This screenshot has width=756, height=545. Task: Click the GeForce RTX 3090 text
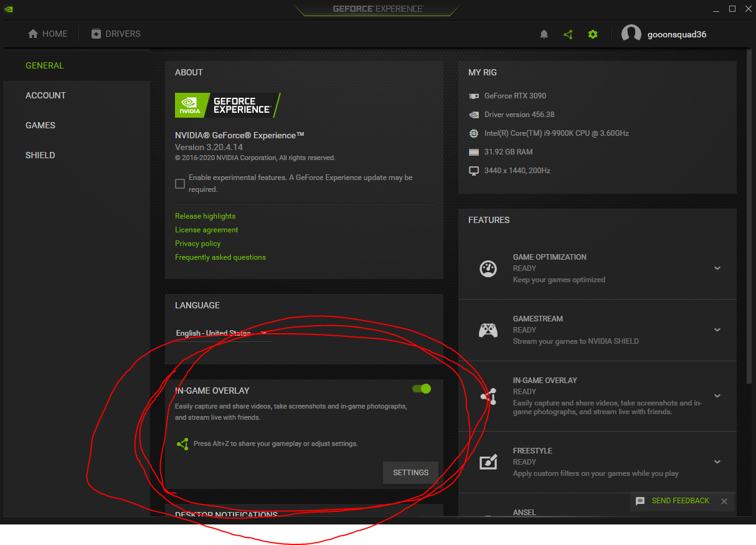[x=515, y=96]
